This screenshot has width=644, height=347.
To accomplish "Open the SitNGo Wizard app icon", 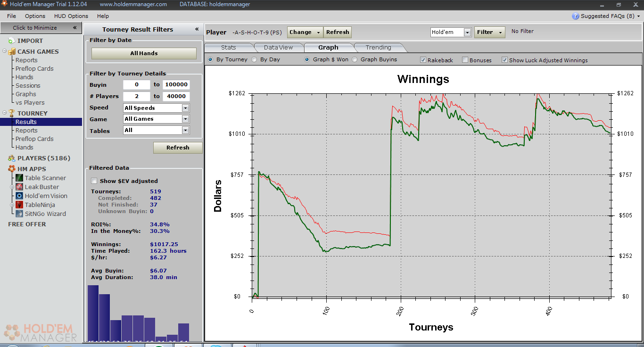I will click(19, 214).
